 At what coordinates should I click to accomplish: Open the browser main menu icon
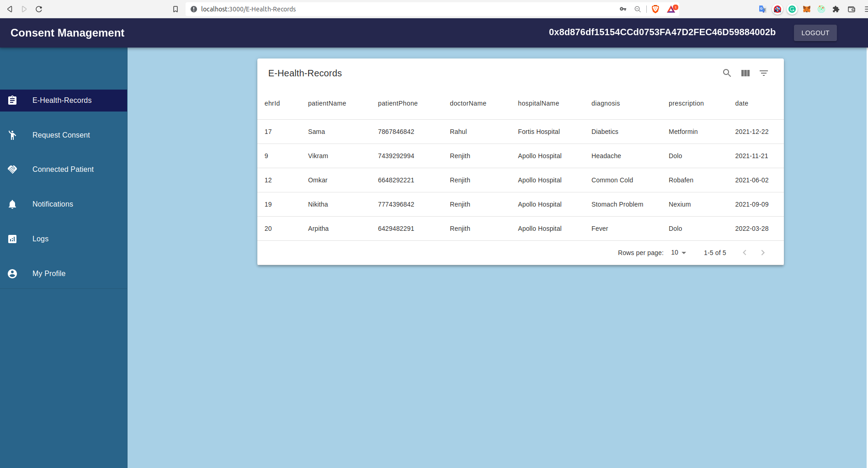click(x=865, y=9)
